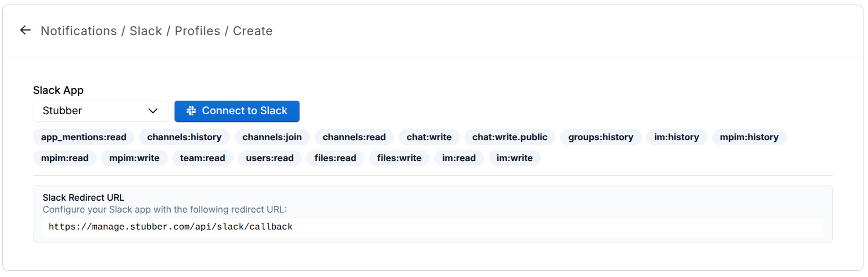868x277 pixels.
Task: Open the Stubber Slack App dropdown
Action: [x=101, y=111]
